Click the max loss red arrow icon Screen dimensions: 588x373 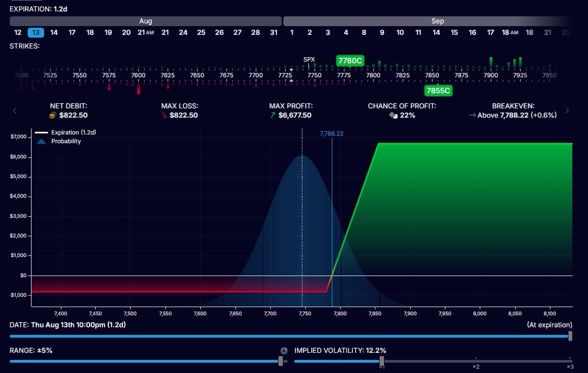coord(164,115)
